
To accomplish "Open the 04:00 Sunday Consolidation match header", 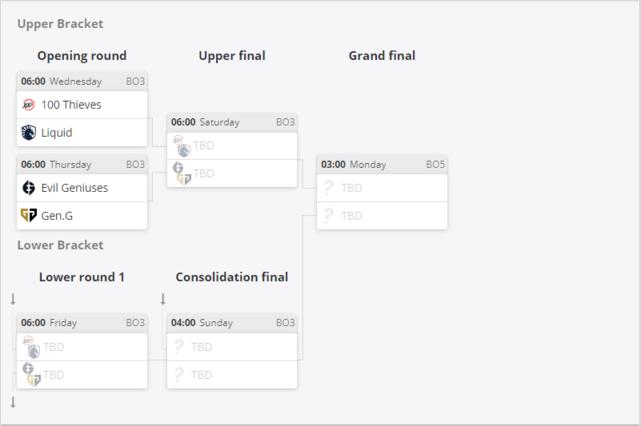I will (232, 323).
